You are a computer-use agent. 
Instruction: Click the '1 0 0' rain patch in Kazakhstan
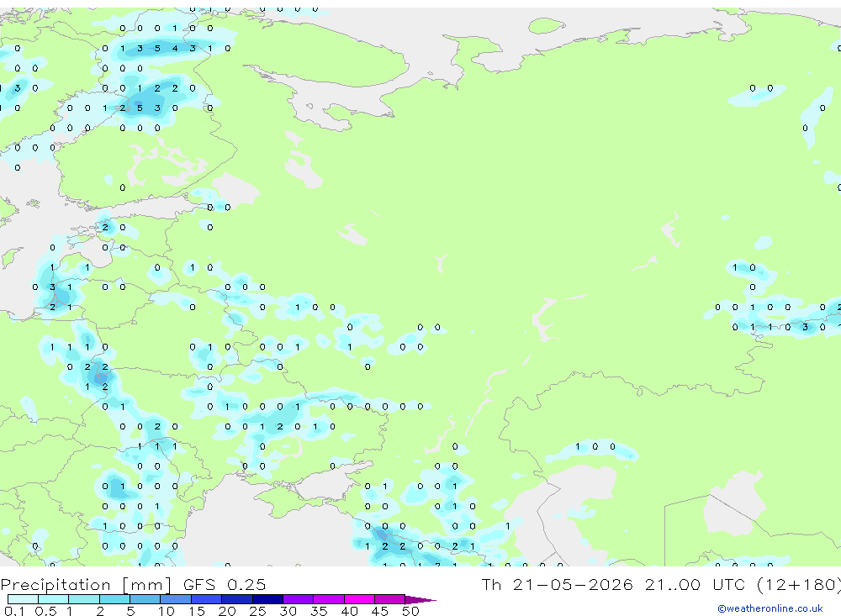[595, 446]
